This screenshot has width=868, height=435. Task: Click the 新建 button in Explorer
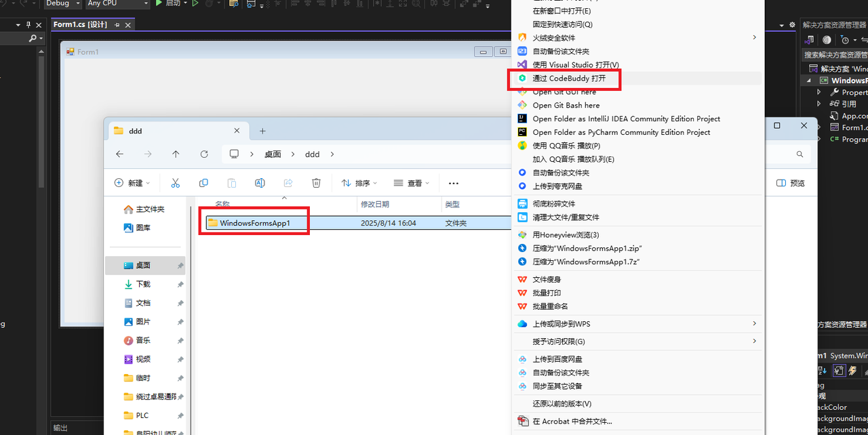(132, 183)
